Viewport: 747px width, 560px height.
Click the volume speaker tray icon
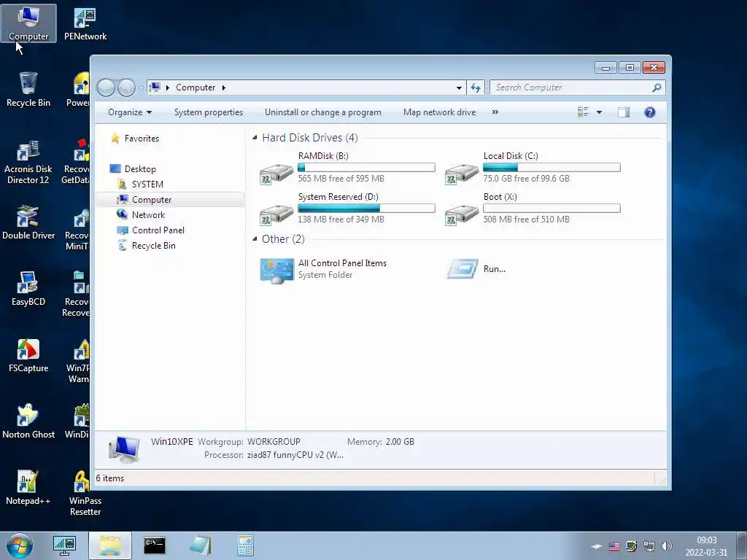667,546
